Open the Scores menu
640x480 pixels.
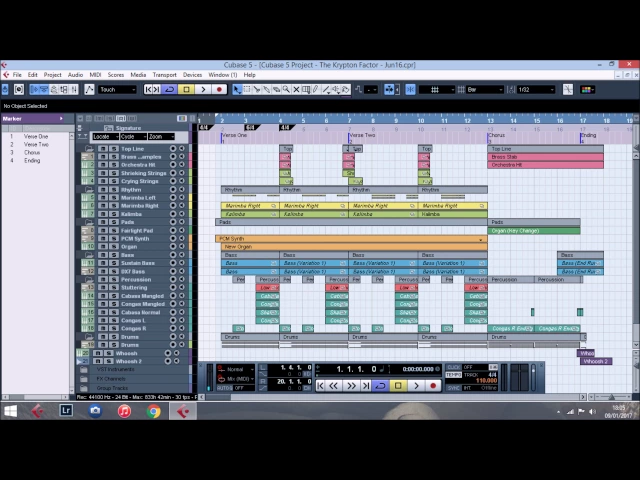pyautogui.click(x=116, y=75)
